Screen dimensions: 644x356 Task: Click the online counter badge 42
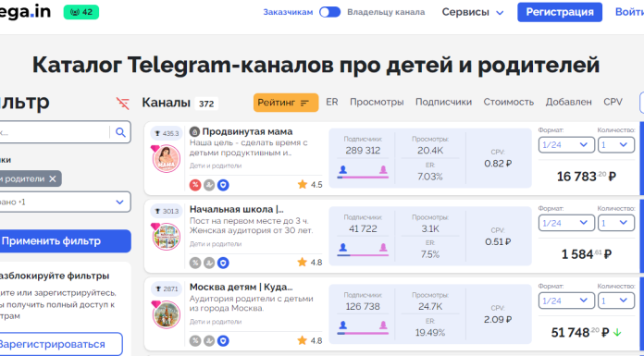point(81,12)
